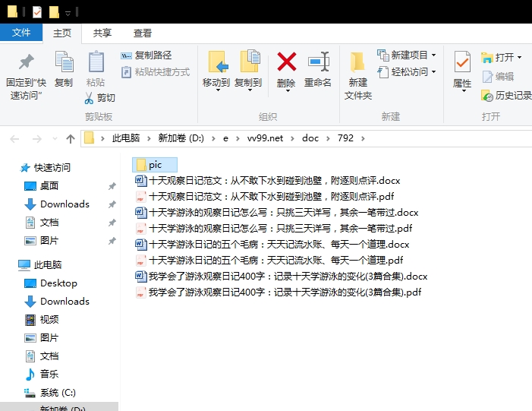
Task: Select 十天观察日记范文 docx file
Action: coord(268,180)
